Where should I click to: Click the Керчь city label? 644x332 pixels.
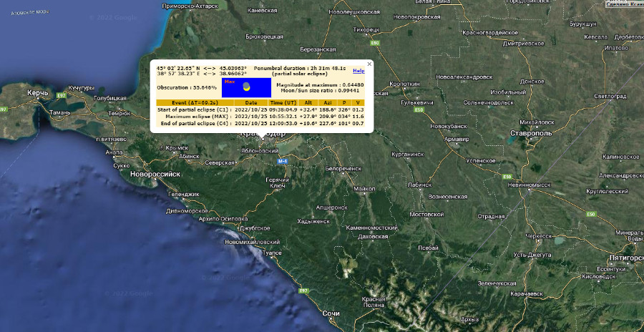(x=37, y=93)
